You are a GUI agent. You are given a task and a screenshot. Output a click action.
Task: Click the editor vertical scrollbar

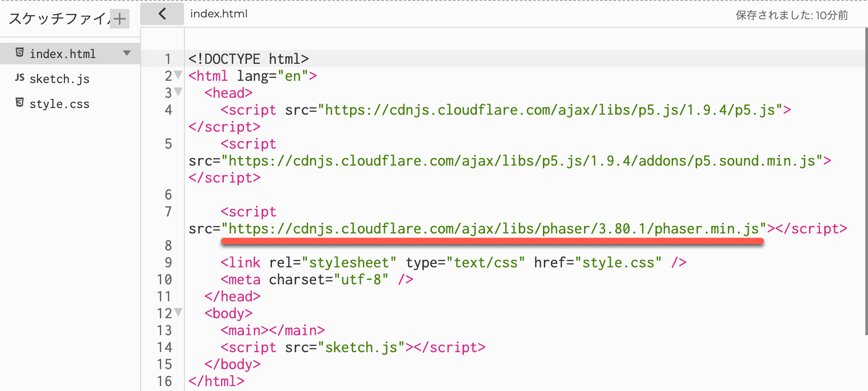866,181
